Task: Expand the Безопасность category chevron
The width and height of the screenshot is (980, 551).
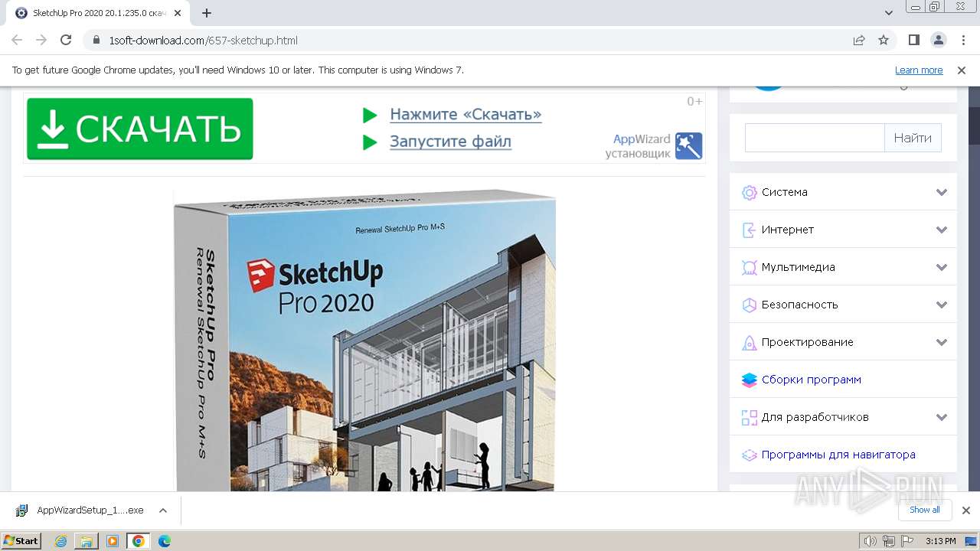Action: [x=942, y=305]
